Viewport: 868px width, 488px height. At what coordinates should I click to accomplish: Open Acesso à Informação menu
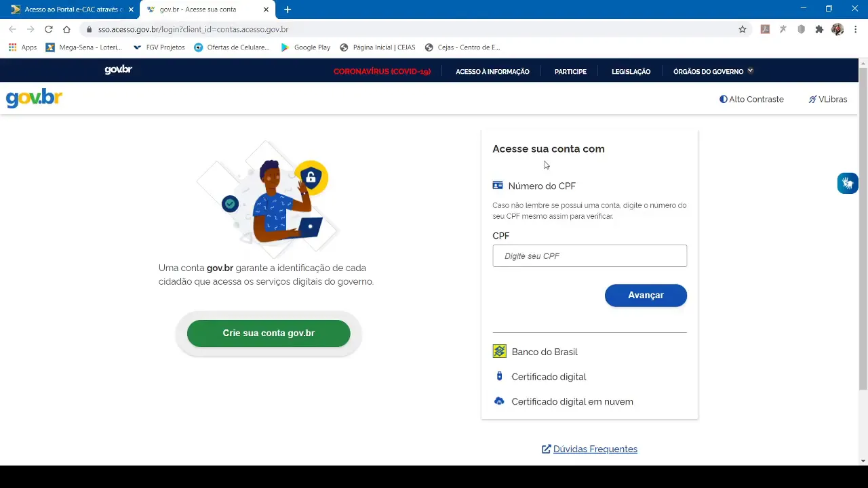[492, 71]
